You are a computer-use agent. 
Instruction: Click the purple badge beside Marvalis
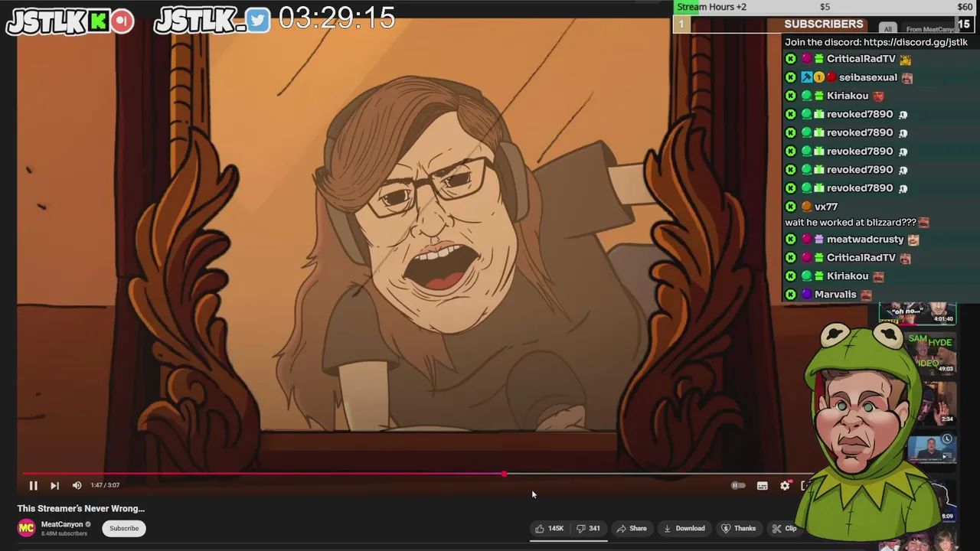coord(806,295)
